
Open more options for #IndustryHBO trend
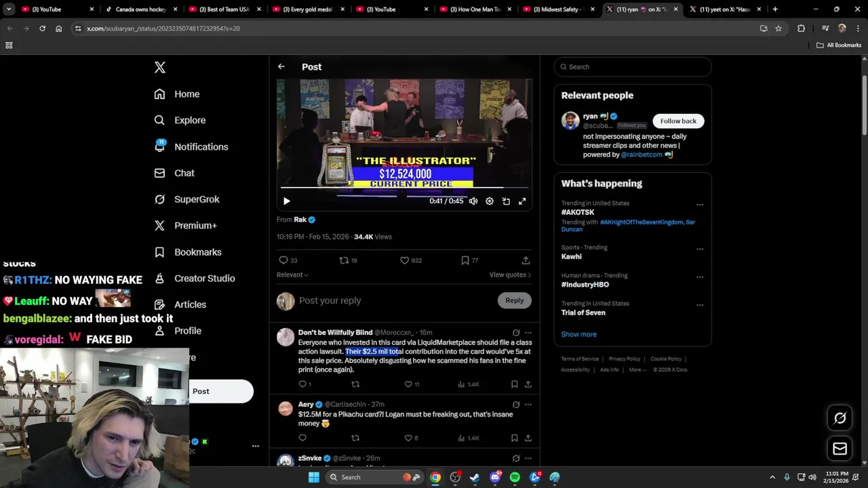click(700, 277)
